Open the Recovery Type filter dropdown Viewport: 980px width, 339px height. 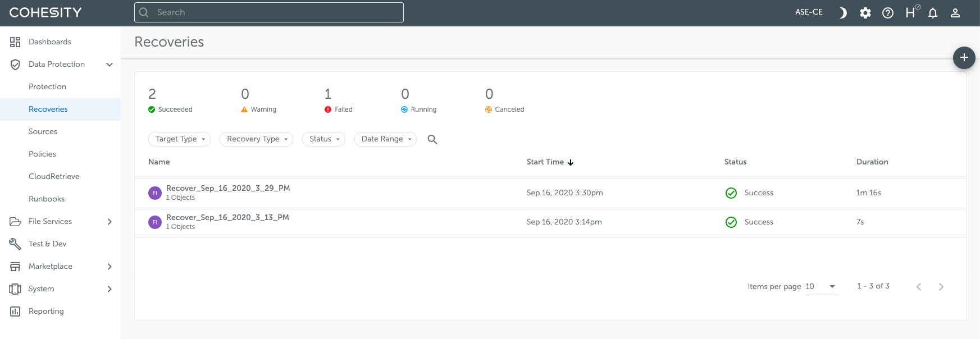point(256,139)
